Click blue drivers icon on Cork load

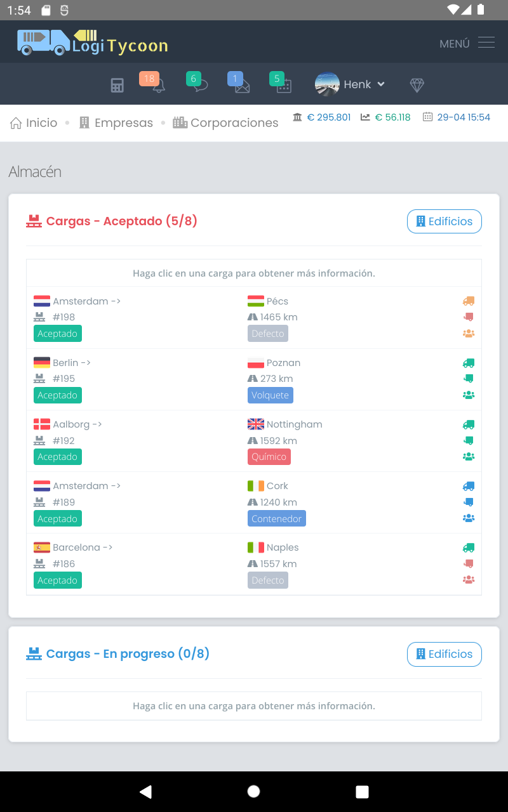point(469,518)
